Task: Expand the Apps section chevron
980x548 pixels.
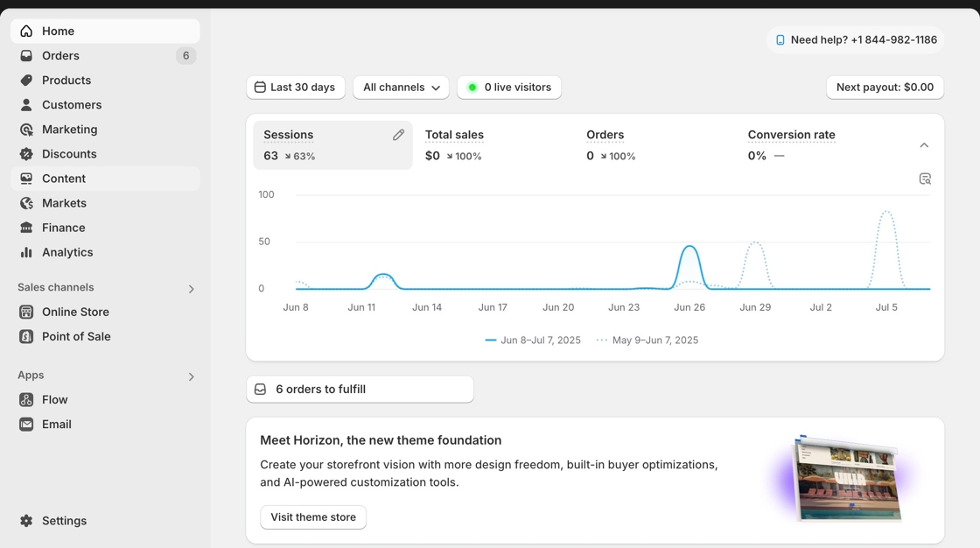Action: (191, 376)
